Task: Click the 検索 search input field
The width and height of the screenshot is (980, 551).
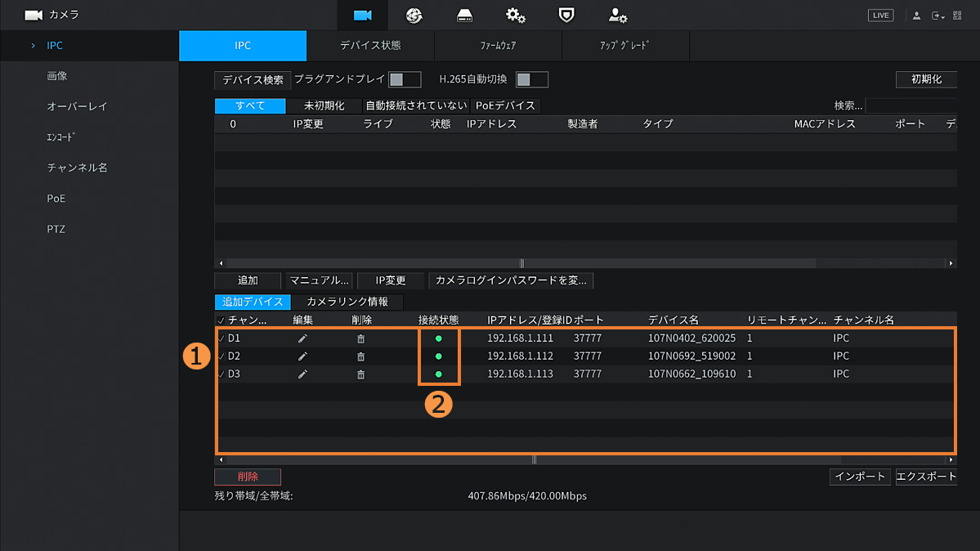Action: click(911, 105)
